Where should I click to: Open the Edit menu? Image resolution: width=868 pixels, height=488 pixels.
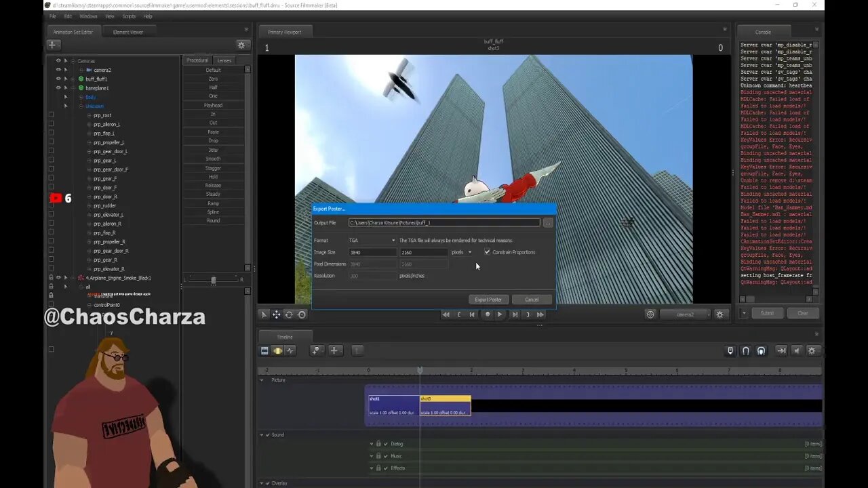(68, 16)
